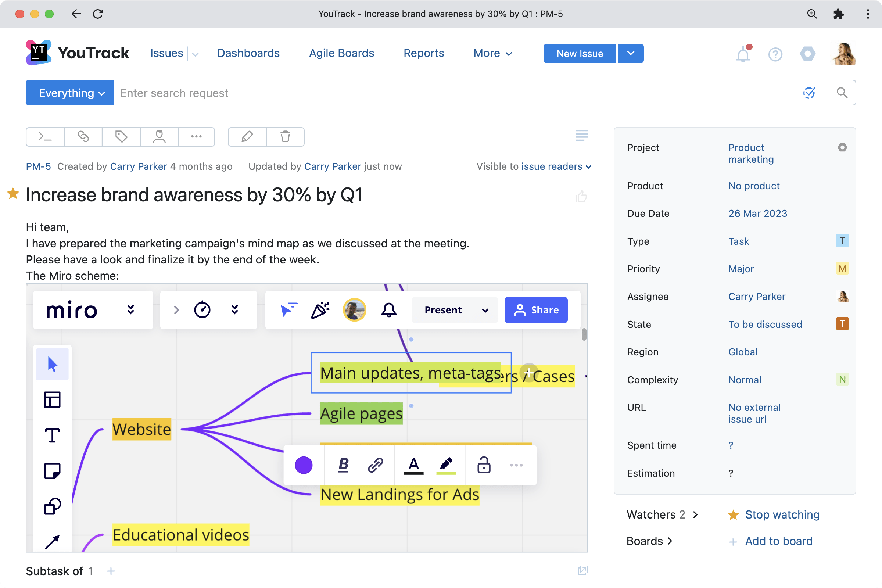Viewport: 882px width, 588px height.
Task: Open the command dialog icon
Action: 45,136
